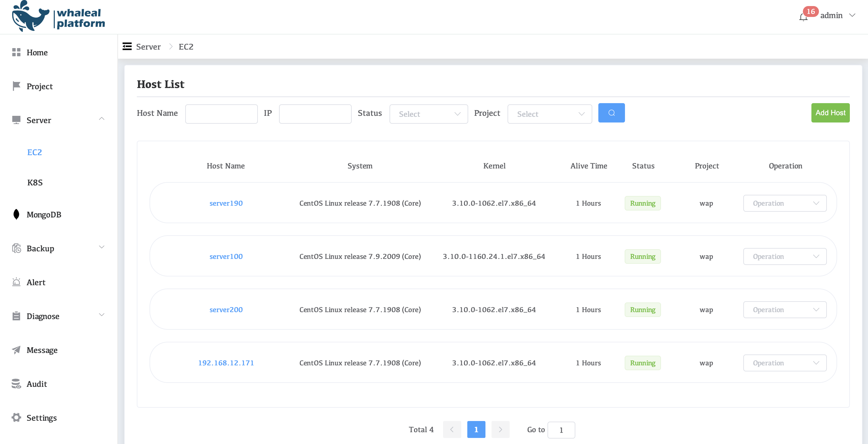Click the Host Name filter input
868x444 pixels.
pyautogui.click(x=221, y=114)
